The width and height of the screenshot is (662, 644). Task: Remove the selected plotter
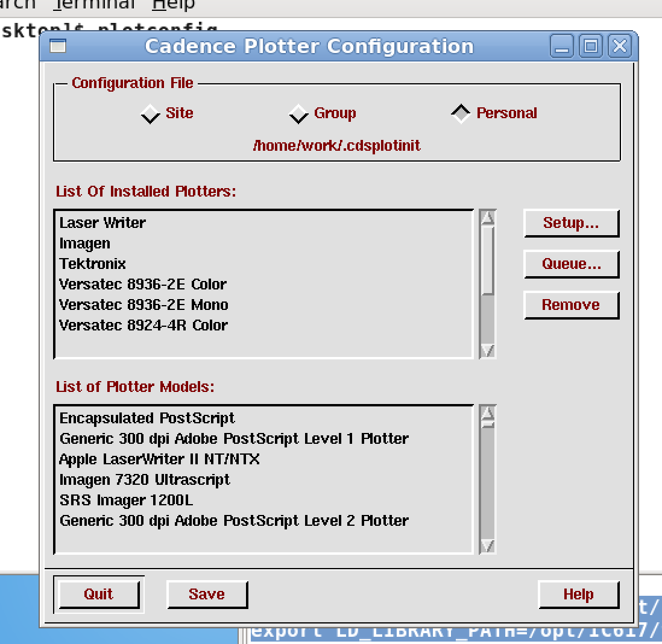coord(571,305)
